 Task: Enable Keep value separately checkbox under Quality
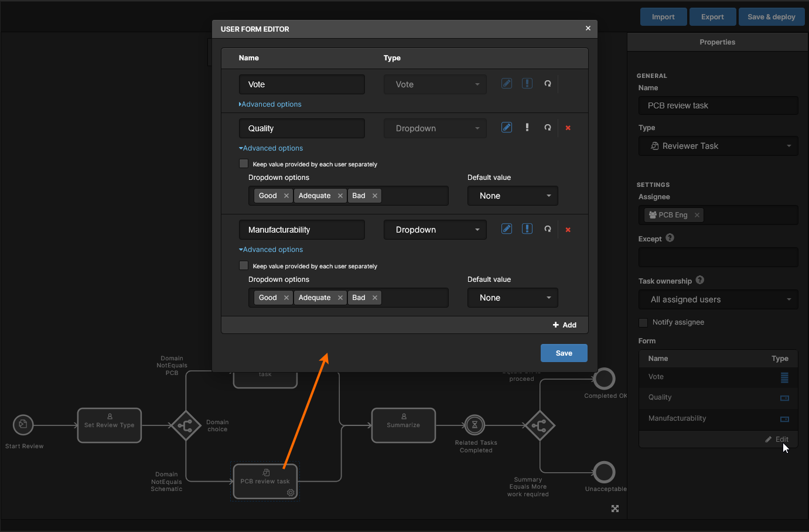pyautogui.click(x=244, y=164)
